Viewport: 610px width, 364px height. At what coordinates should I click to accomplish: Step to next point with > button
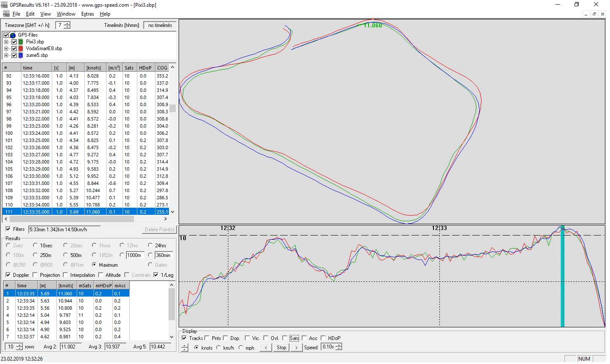pyautogui.click(x=296, y=348)
